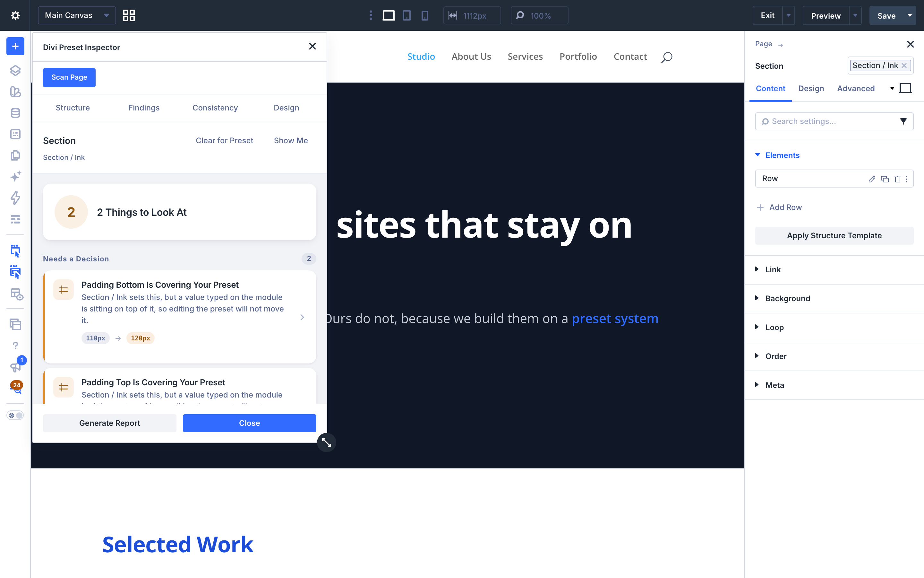The image size is (924, 578).
Task: Expand the Loop settings group
Action: [x=834, y=327]
